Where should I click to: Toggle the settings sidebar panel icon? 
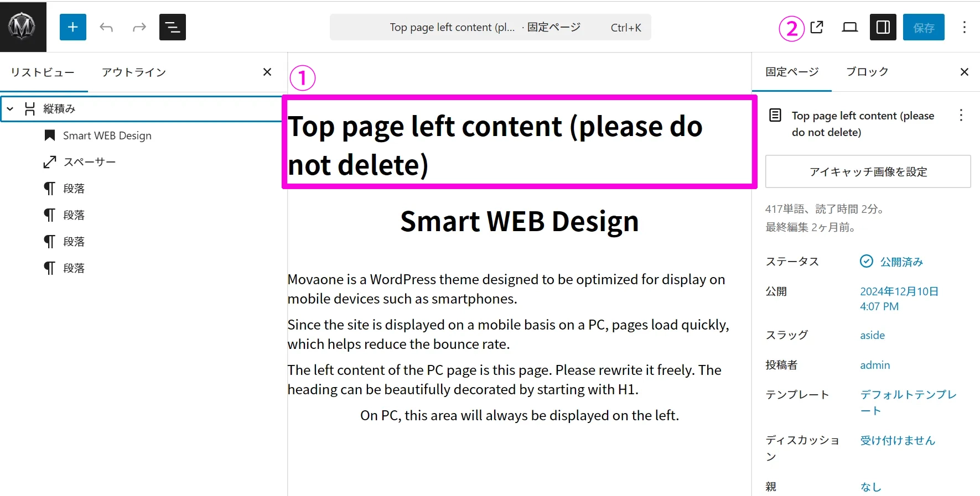[883, 27]
